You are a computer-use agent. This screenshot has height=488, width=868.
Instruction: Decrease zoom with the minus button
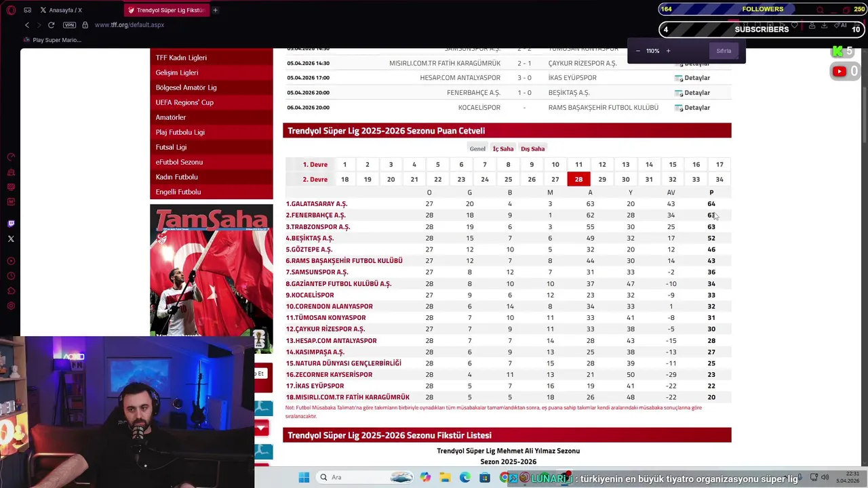(638, 51)
